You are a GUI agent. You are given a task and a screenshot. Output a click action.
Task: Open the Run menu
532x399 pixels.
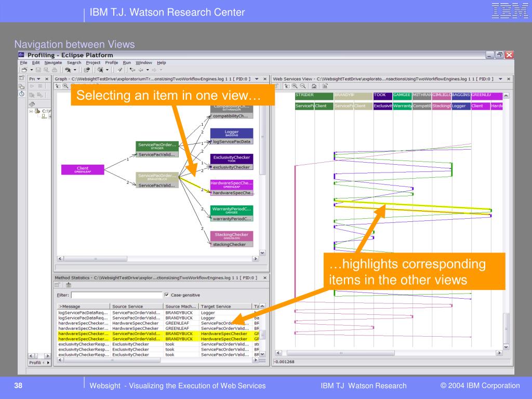tap(127, 62)
